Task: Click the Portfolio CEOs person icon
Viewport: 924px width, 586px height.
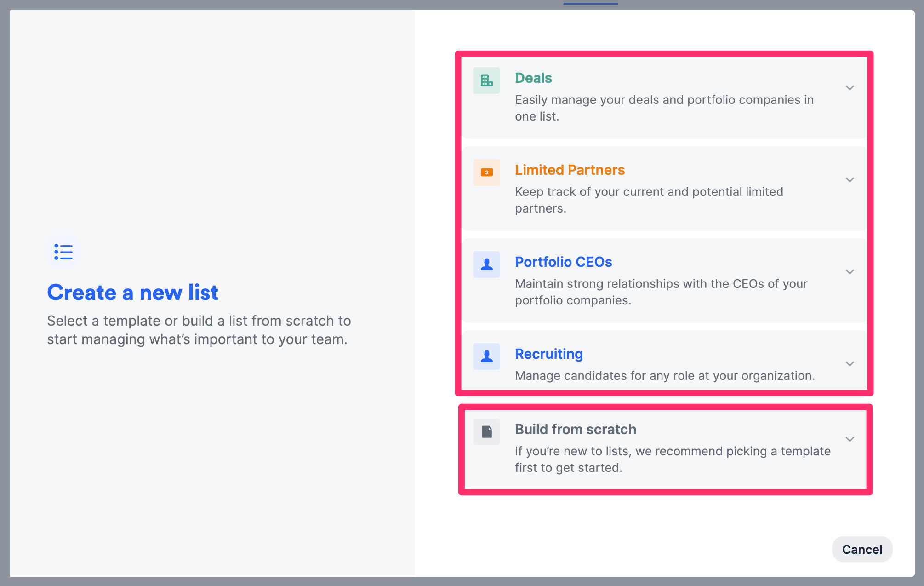Action: (x=486, y=264)
